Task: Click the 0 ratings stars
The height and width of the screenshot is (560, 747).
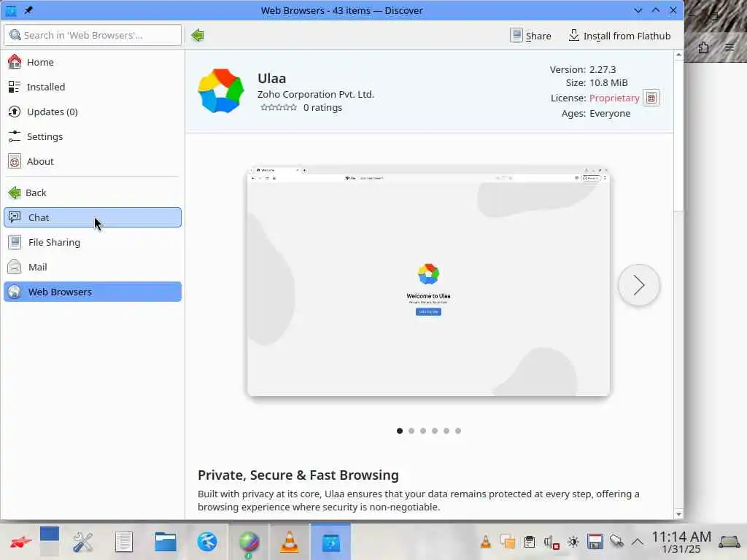Action: [279, 107]
